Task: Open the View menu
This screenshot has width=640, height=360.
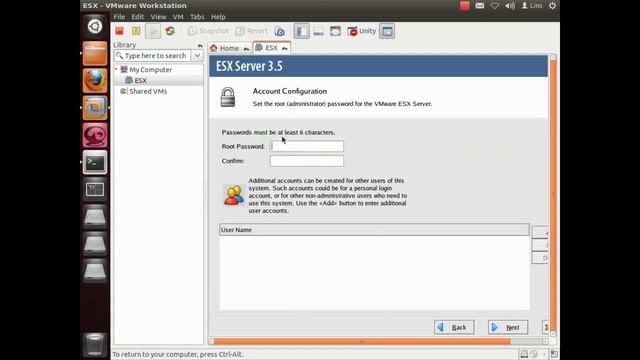Action: coord(158,17)
